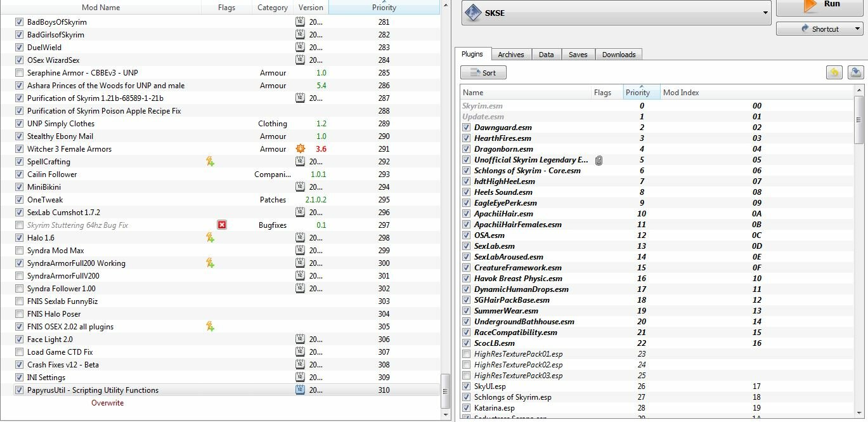
Task: Click the version date icon of Face Light 2.0
Action: pyautogui.click(x=300, y=339)
